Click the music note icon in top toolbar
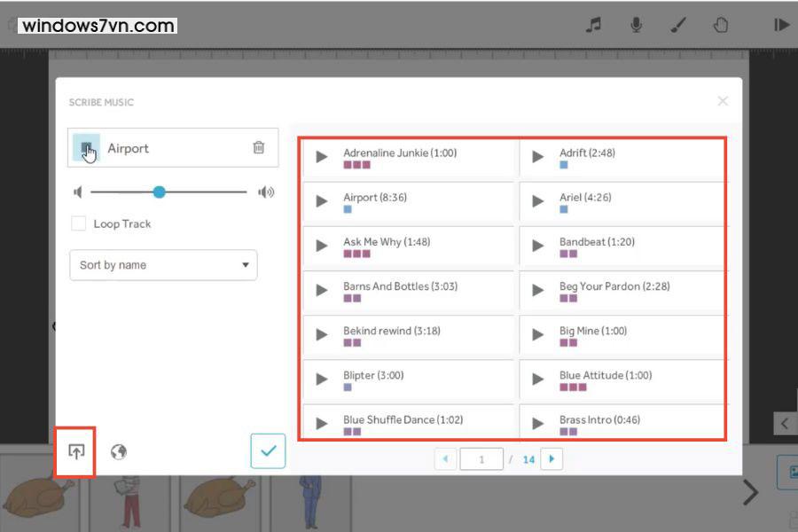798x532 pixels. (594, 25)
